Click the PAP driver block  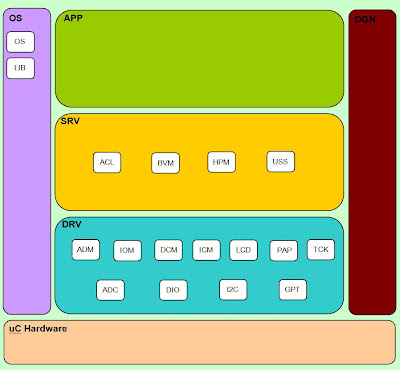[x=284, y=250]
